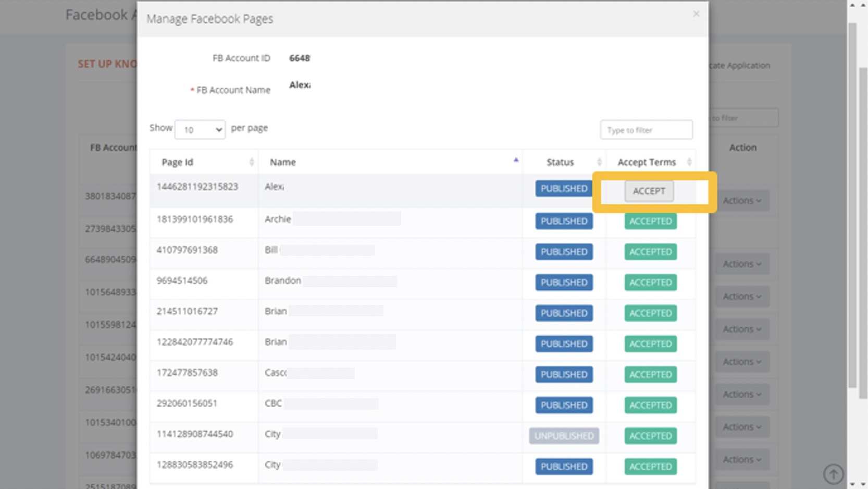Click ACCEPTED badge for CBC page
The height and width of the screenshot is (489, 868).
click(x=650, y=405)
